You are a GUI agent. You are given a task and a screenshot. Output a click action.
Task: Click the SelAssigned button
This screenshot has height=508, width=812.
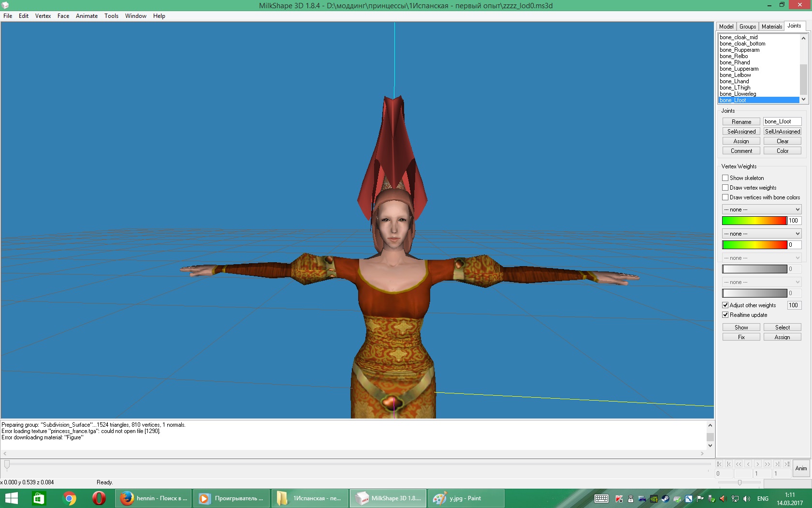click(741, 132)
